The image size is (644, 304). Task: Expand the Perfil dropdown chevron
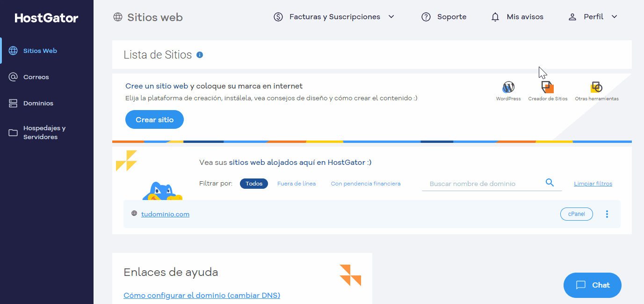[615, 17]
